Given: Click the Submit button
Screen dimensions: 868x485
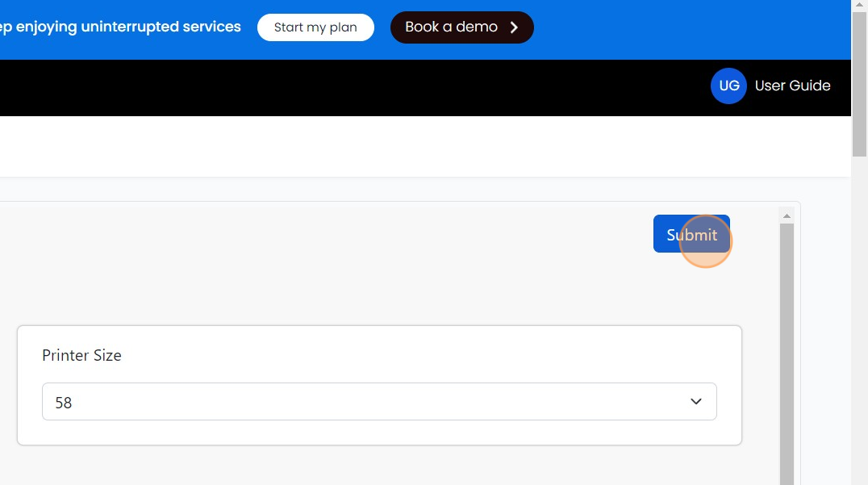Looking at the screenshot, I should pyautogui.click(x=691, y=234).
